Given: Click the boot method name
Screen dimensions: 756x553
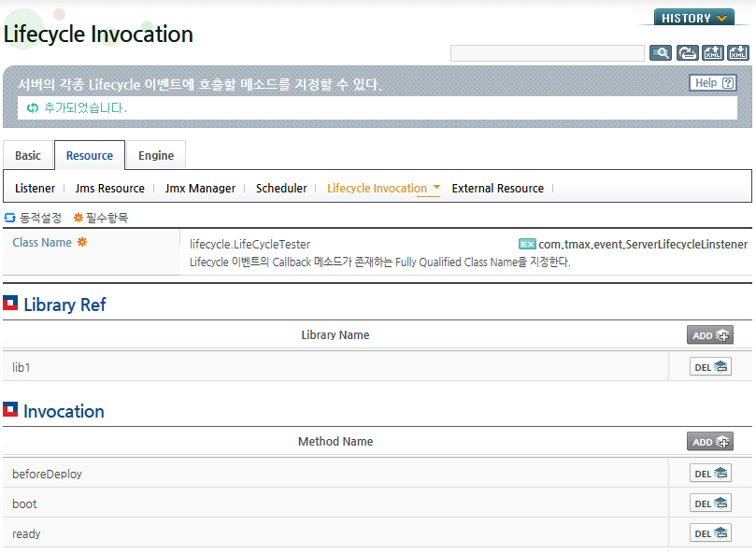Looking at the screenshot, I should pyautogui.click(x=24, y=503).
